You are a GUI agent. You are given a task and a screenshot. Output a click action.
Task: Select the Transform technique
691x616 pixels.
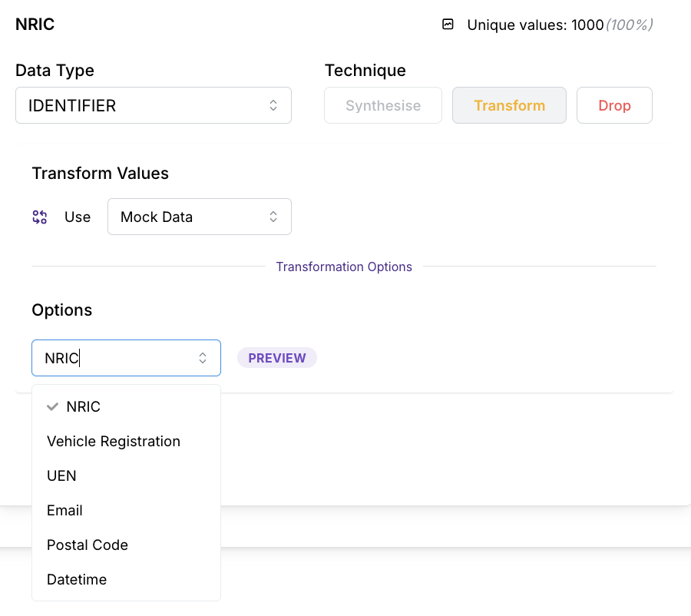(510, 105)
